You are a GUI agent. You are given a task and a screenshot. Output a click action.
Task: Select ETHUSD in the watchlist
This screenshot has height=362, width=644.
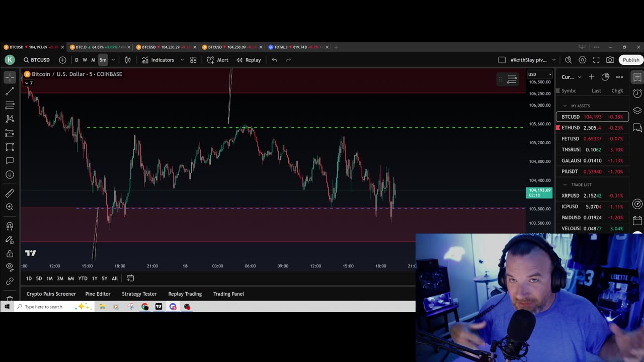[x=592, y=128]
